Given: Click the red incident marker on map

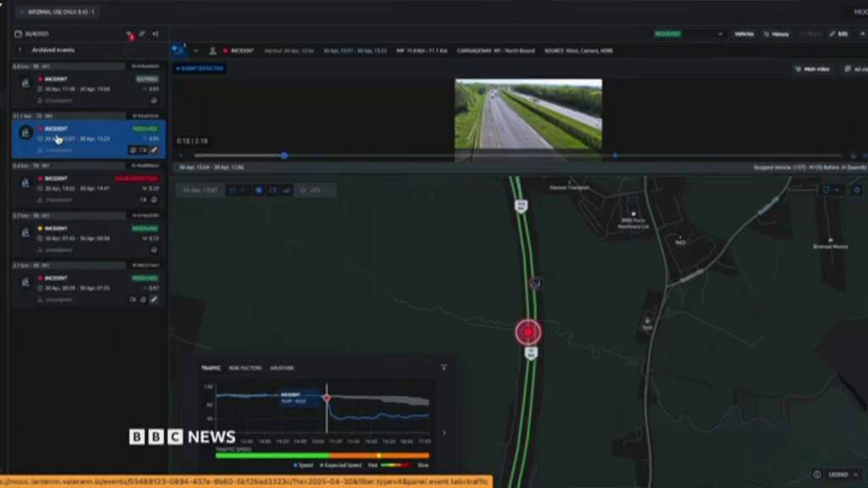Looking at the screenshot, I should [528, 332].
